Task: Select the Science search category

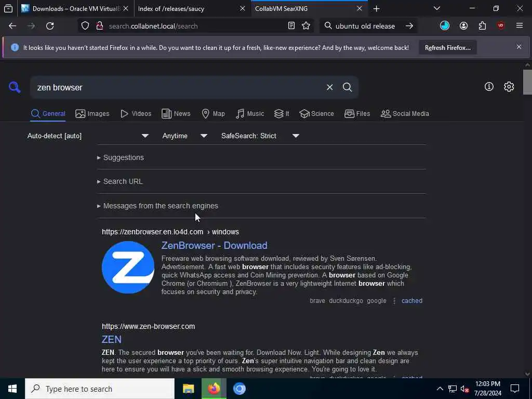Action: [316, 114]
